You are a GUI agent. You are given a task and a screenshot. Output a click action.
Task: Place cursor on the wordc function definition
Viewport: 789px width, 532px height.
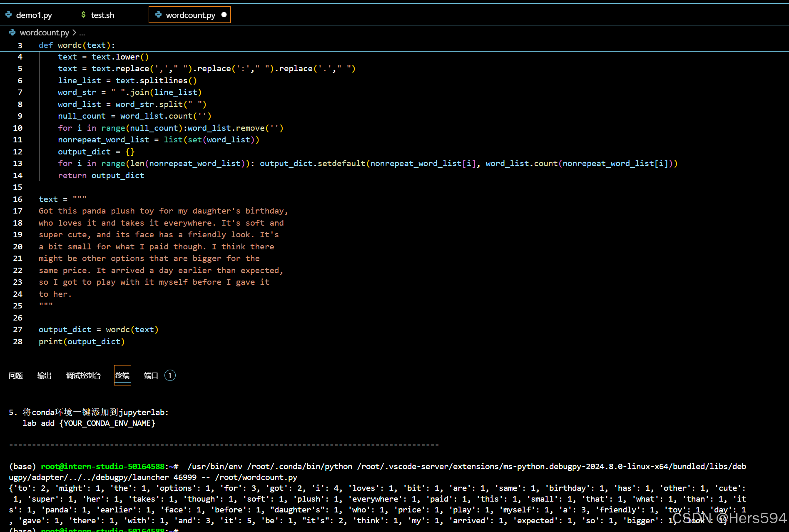70,45
